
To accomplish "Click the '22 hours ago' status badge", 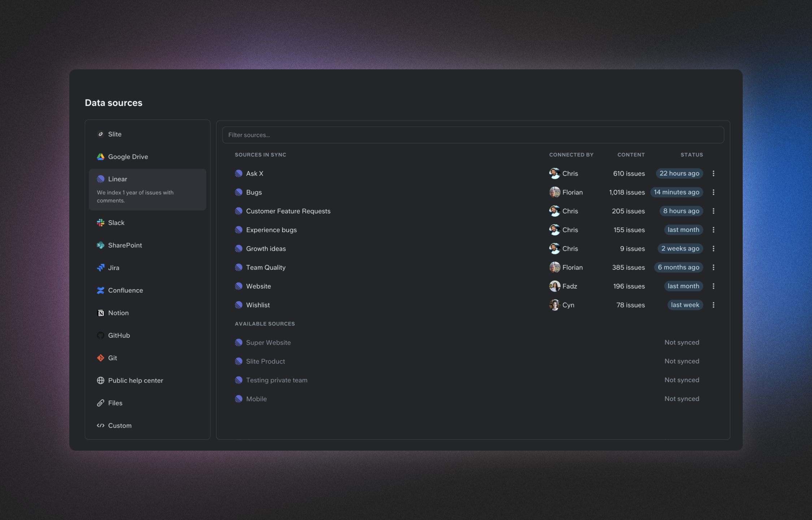I will 680,173.
